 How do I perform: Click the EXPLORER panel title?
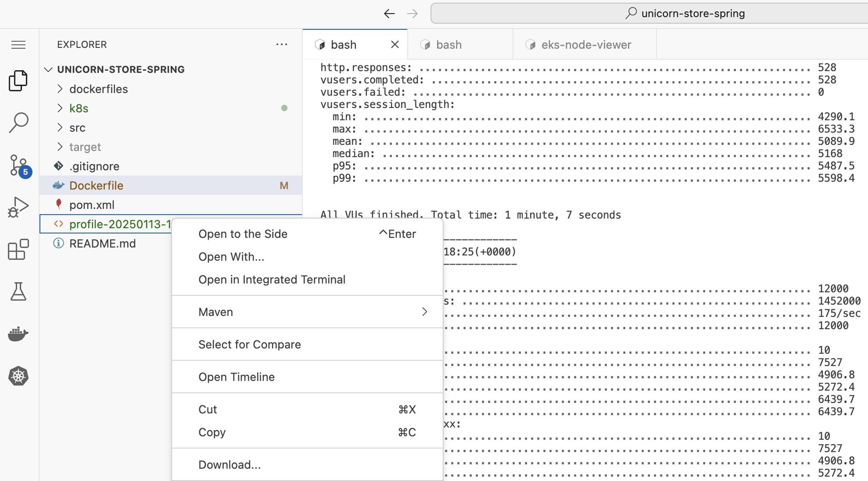click(82, 44)
